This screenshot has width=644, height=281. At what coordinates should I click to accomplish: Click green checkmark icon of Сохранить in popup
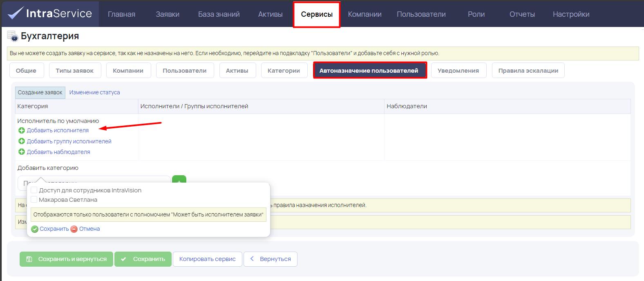(35, 229)
